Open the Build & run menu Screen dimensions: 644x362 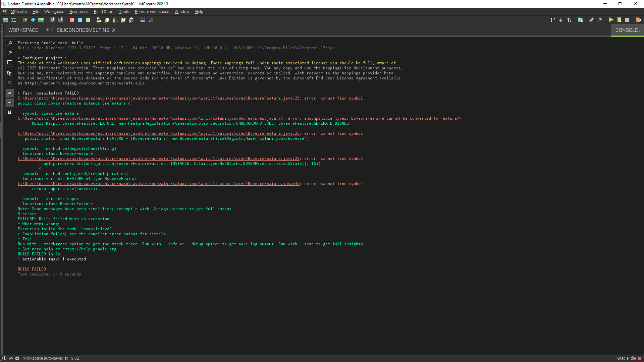[103, 11]
